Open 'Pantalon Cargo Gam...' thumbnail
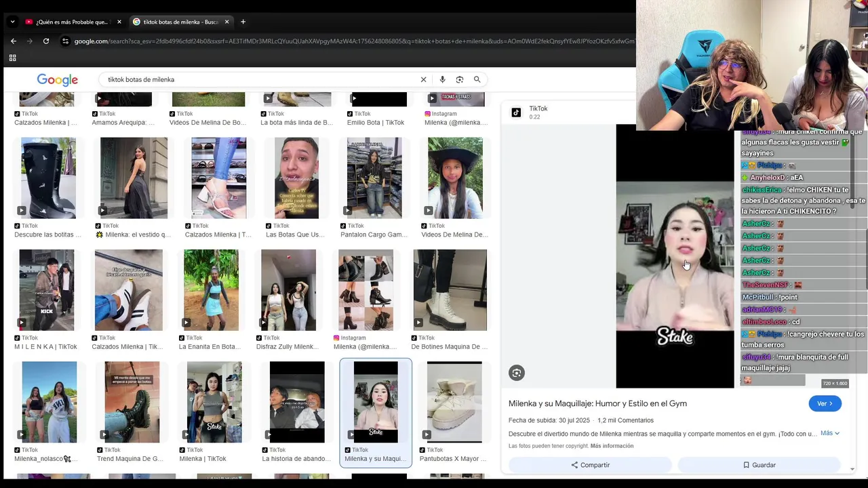 tap(374, 178)
